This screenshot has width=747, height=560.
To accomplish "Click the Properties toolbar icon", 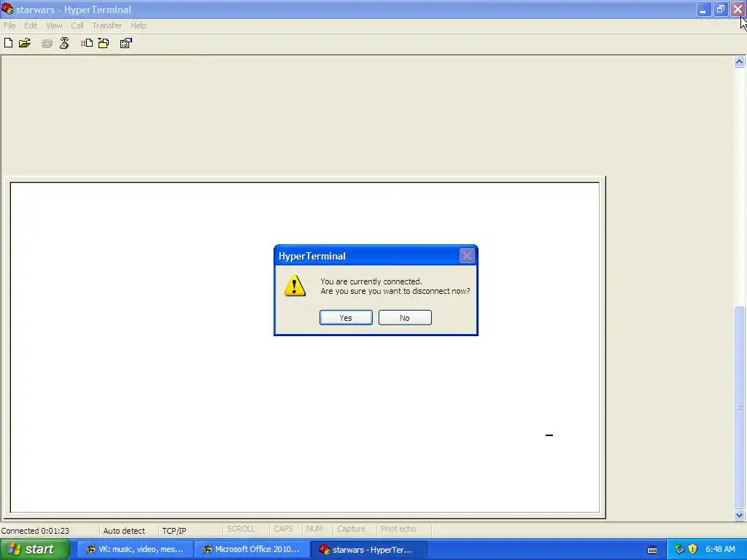I will tap(125, 43).
